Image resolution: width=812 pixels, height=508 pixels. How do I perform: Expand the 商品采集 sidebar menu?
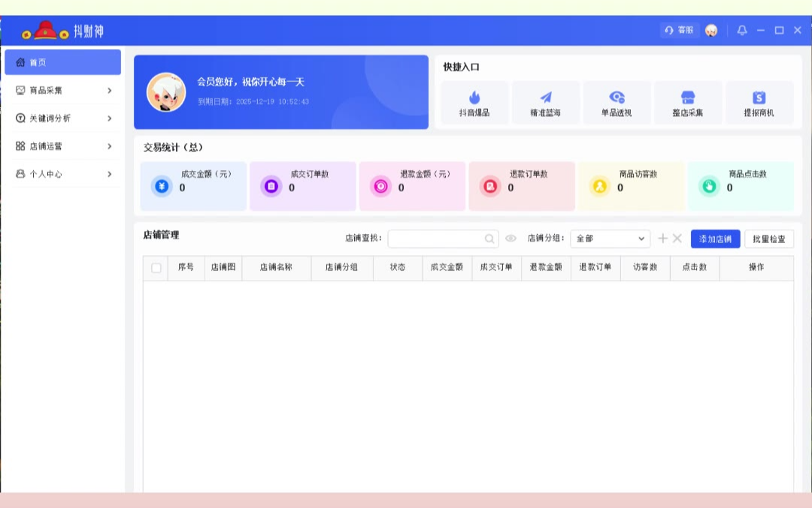pyautogui.click(x=63, y=90)
